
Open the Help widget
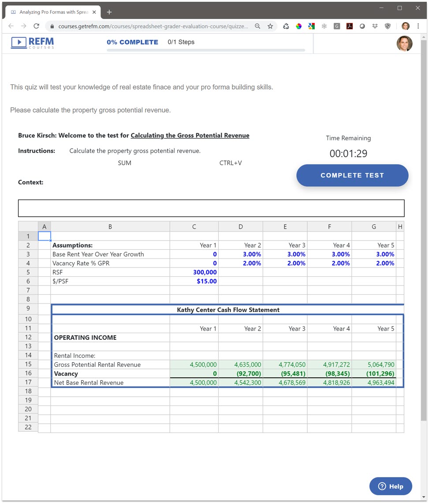pos(391,486)
